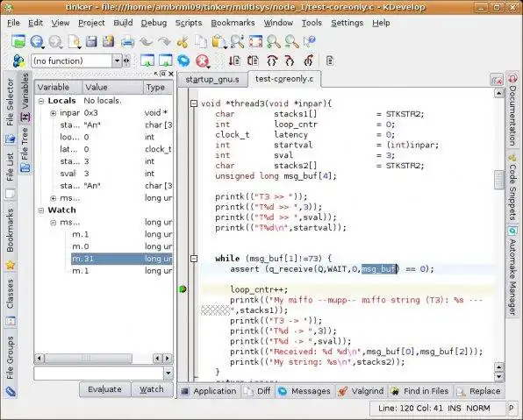Image resolution: width=523 pixels, height=420 pixels.
Task: Close the current editor tab button
Action: (497, 80)
